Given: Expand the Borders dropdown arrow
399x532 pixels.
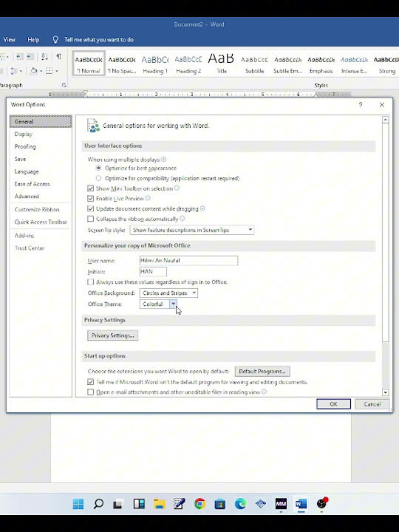Looking at the screenshot, I should click(x=57, y=71).
